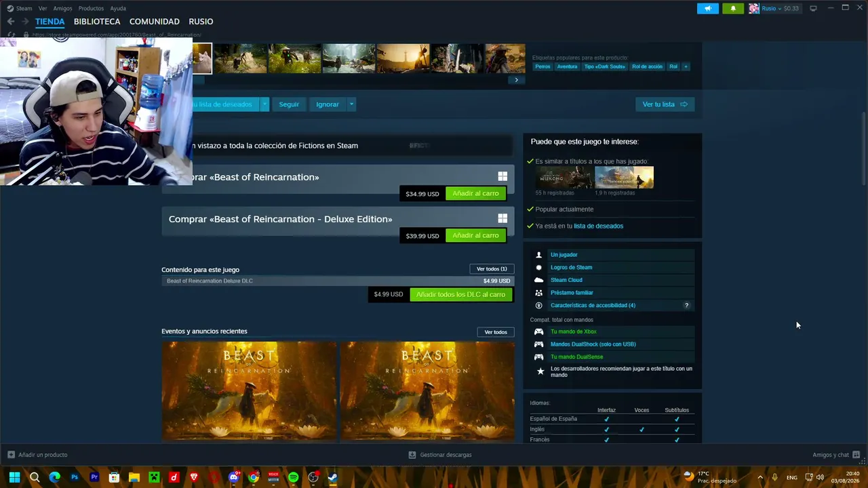Image resolution: width=868 pixels, height=488 pixels.
Task: Click the Xbox controller icon
Action: pos(539,331)
